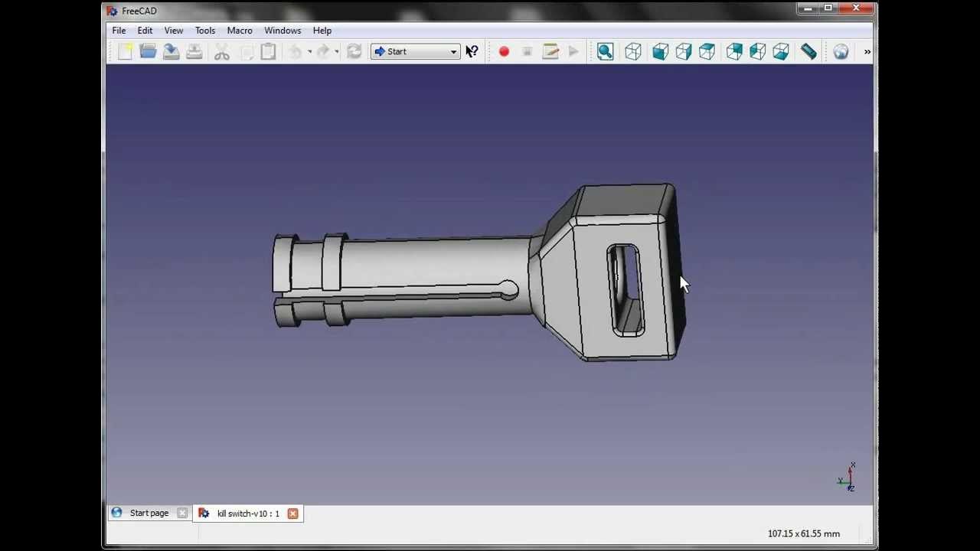Execute macro with the play arrow icon
This screenshot has width=980, height=551.
(573, 51)
